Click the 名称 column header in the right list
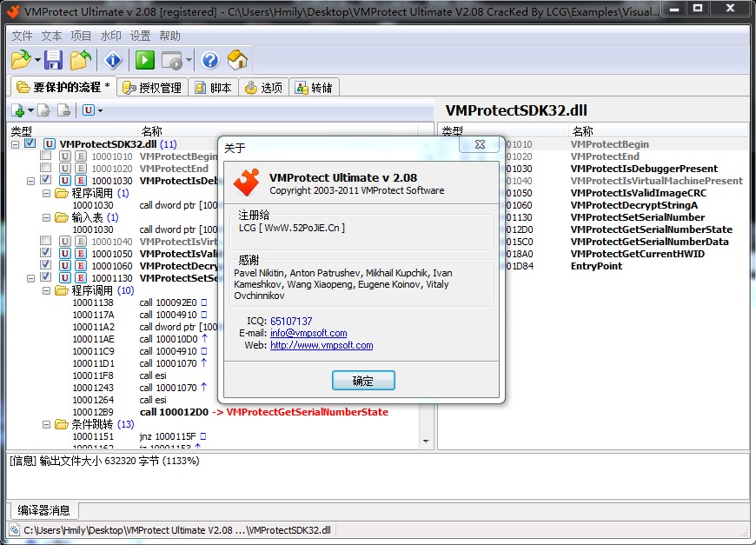 659,130
